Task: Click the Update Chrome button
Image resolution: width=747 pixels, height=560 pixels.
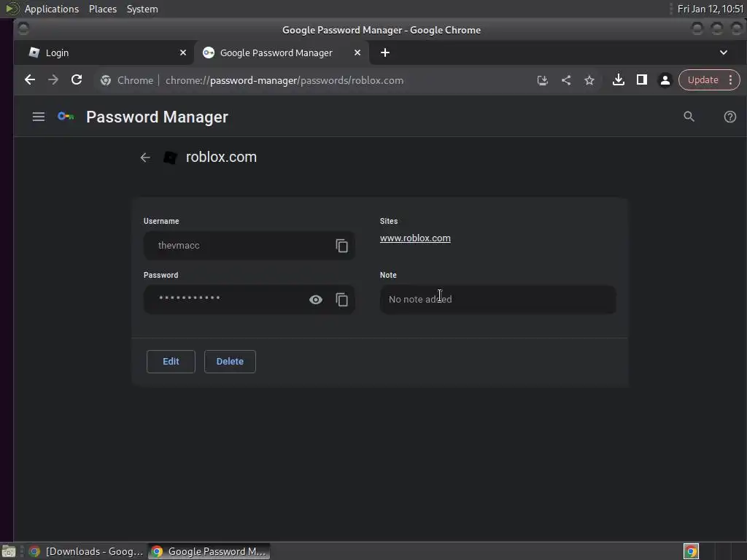Action: 703,80
